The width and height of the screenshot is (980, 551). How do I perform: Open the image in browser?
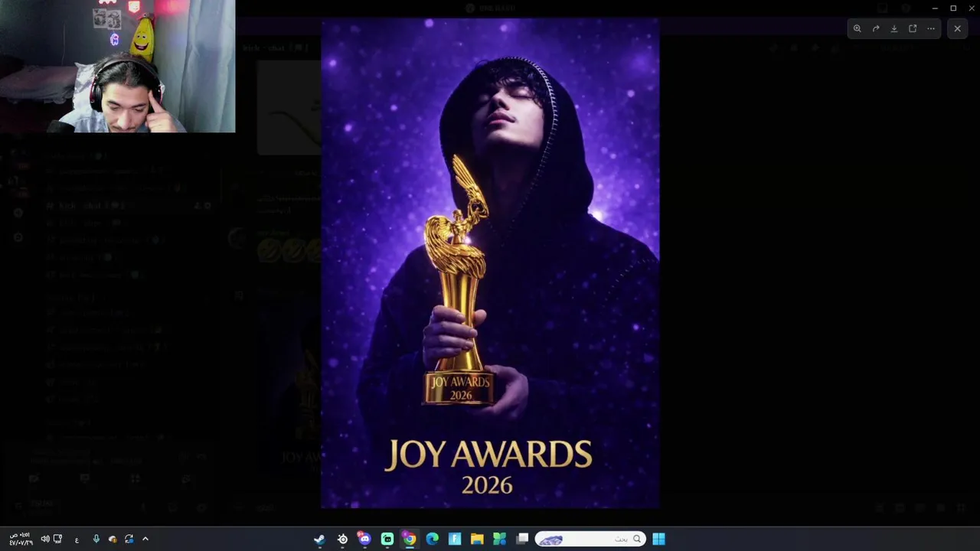click(913, 28)
